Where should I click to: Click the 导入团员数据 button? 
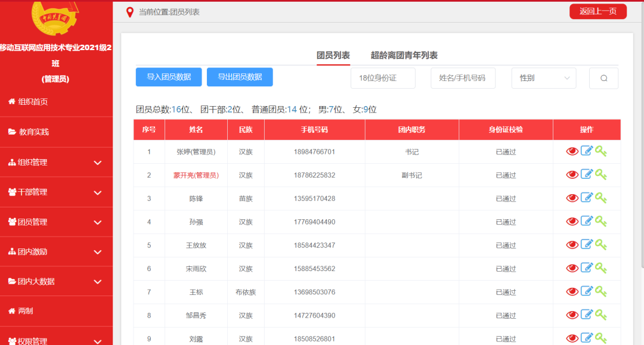click(x=169, y=77)
